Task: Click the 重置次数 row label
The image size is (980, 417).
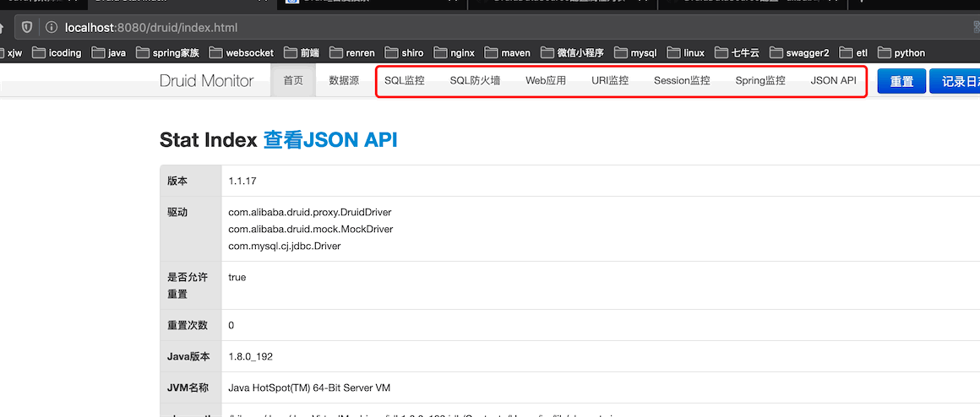Action: point(188,325)
